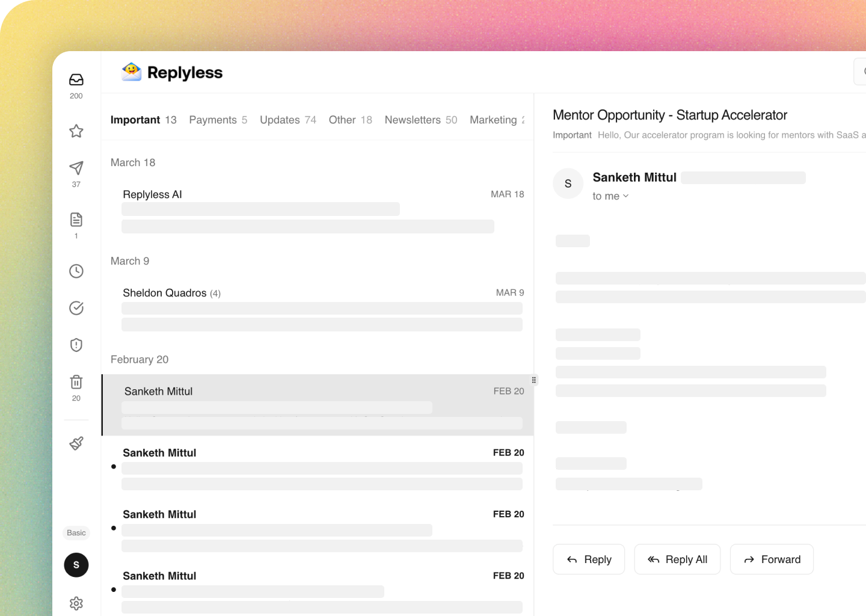This screenshot has width=866, height=616.
Task: Click the Forward button
Action: pyautogui.click(x=772, y=559)
